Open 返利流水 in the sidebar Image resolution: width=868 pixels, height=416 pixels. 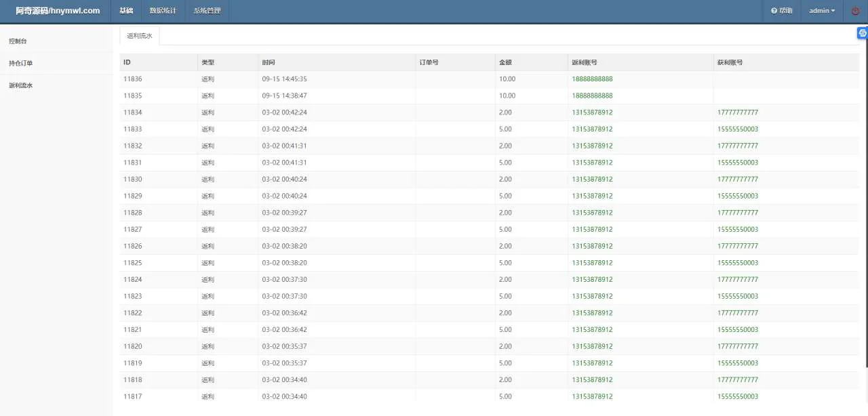tap(21, 86)
